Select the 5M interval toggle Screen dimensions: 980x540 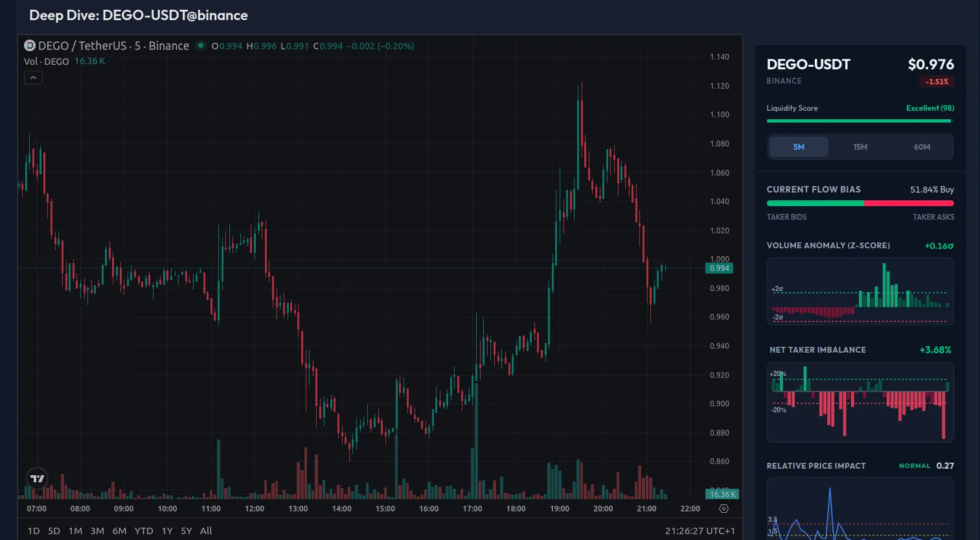pos(798,147)
